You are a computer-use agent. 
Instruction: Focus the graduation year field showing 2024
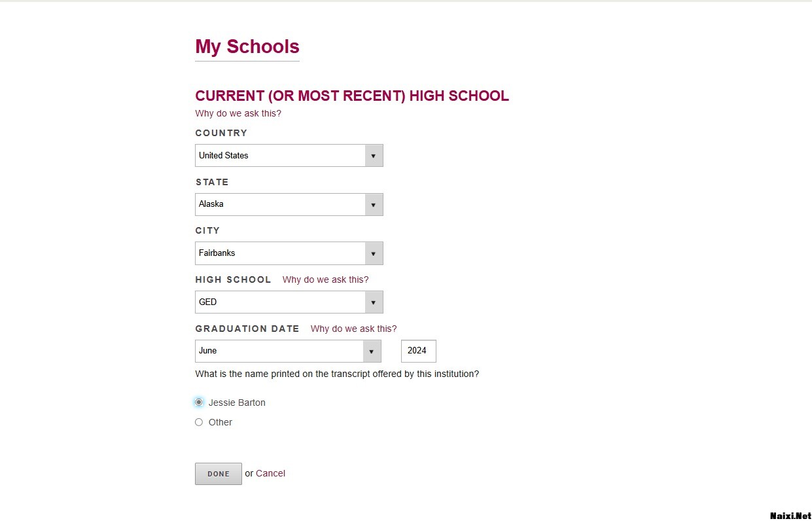click(418, 351)
